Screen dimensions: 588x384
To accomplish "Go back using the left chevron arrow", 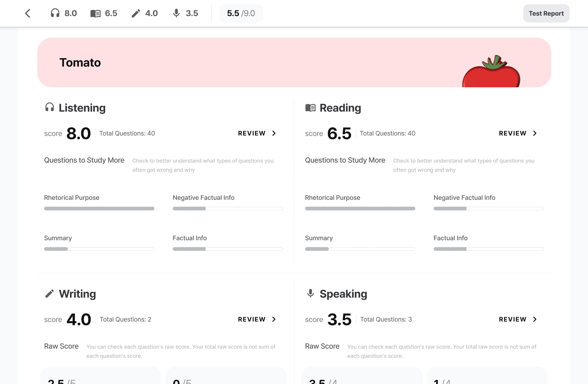I will 28,13.
